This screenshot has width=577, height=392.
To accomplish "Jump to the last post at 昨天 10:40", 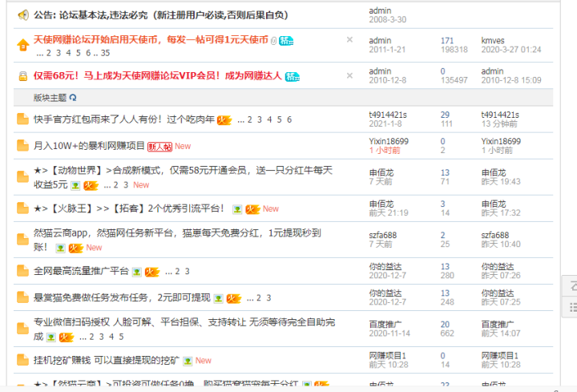I will (501, 244).
